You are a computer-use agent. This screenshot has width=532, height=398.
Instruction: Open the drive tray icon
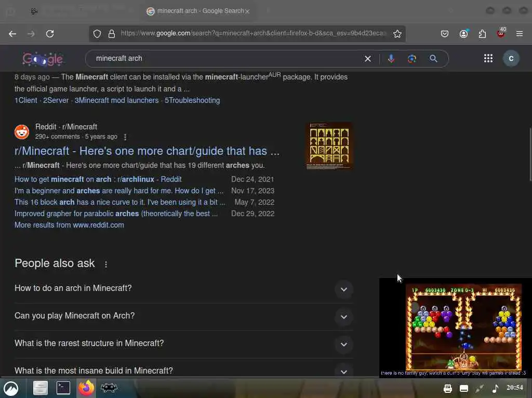pyautogui.click(x=464, y=388)
